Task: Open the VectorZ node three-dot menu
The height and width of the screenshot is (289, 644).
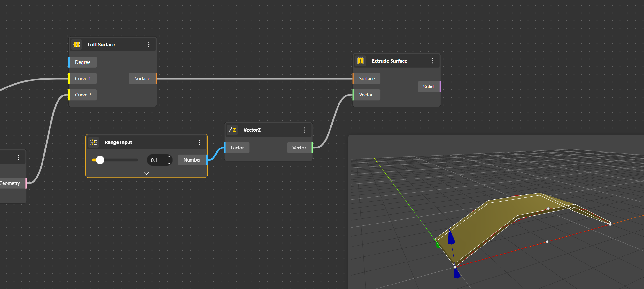Action: tap(305, 130)
